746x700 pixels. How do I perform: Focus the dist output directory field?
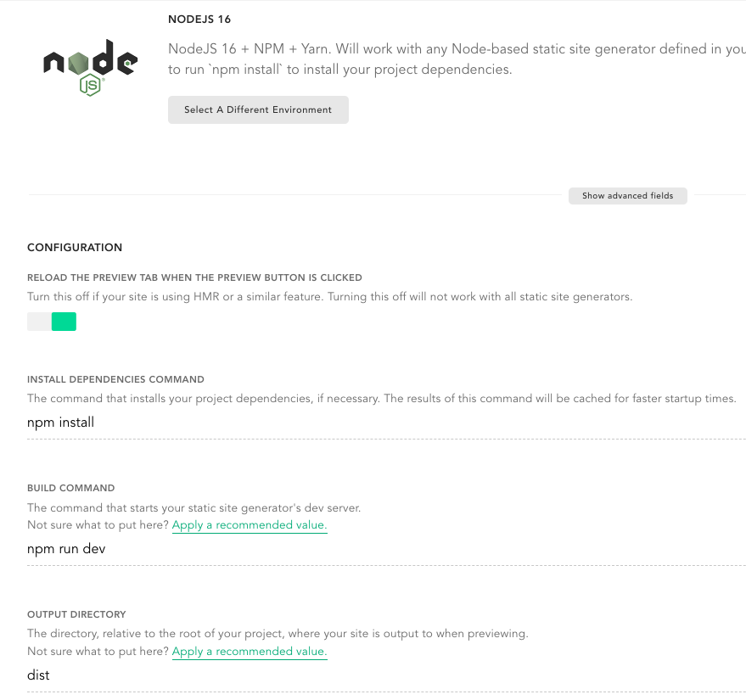click(386, 675)
